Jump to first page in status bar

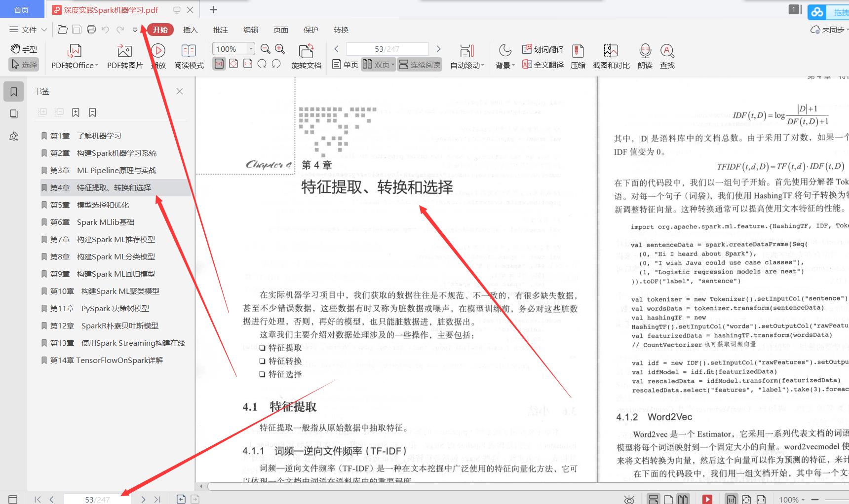click(38, 499)
